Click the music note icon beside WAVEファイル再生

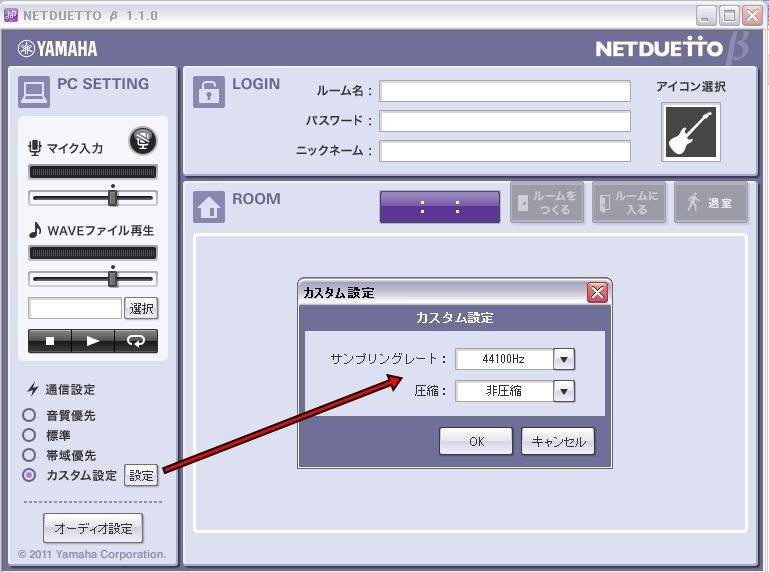pyautogui.click(x=35, y=230)
